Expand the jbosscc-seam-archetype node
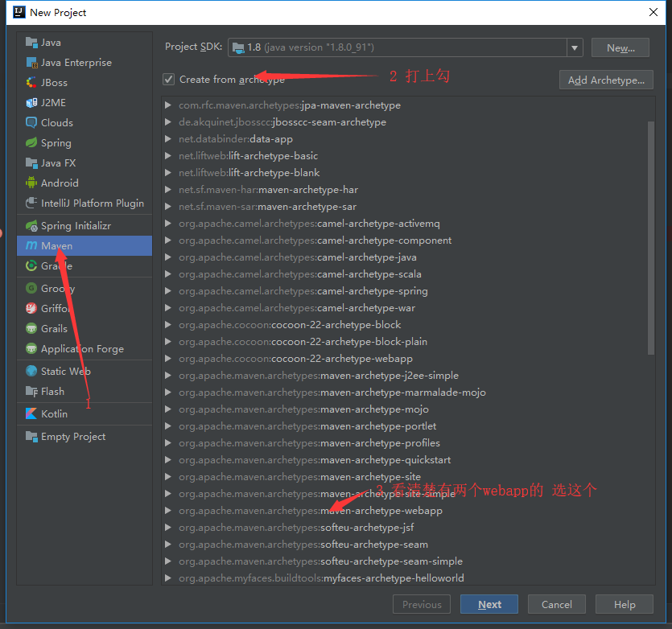 [x=168, y=122]
